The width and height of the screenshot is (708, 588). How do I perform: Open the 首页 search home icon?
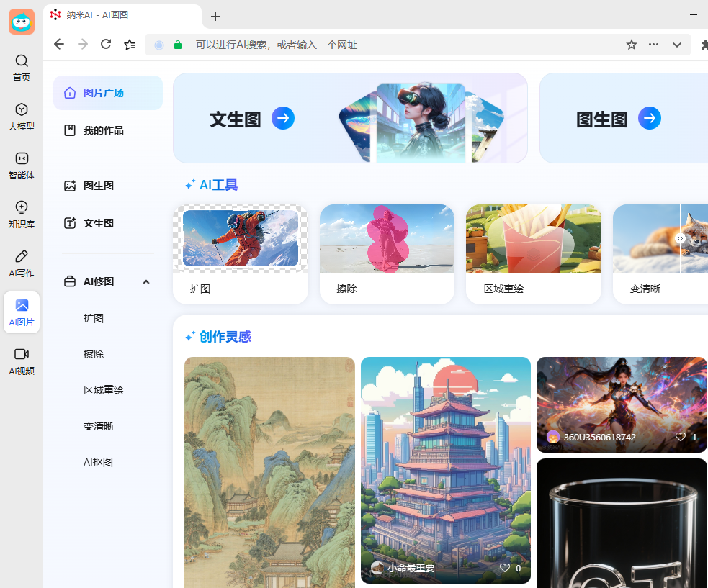(22, 68)
